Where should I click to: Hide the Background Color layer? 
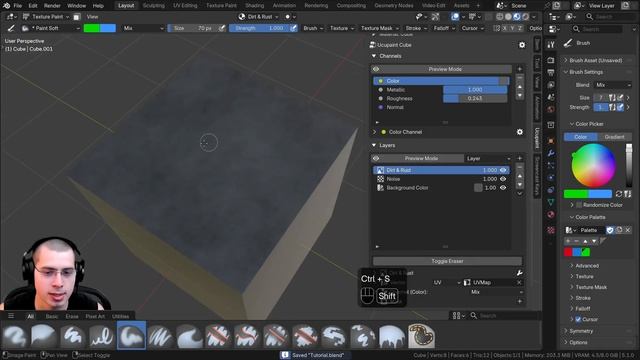click(503, 188)
